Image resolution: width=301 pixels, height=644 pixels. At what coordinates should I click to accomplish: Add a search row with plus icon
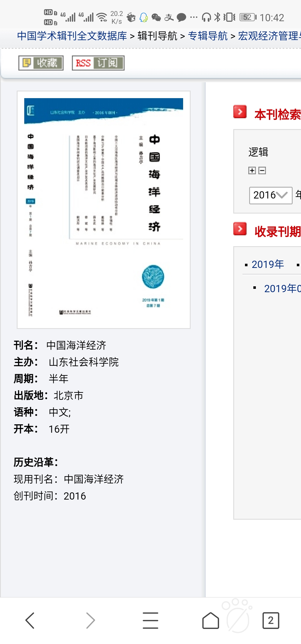252,171
